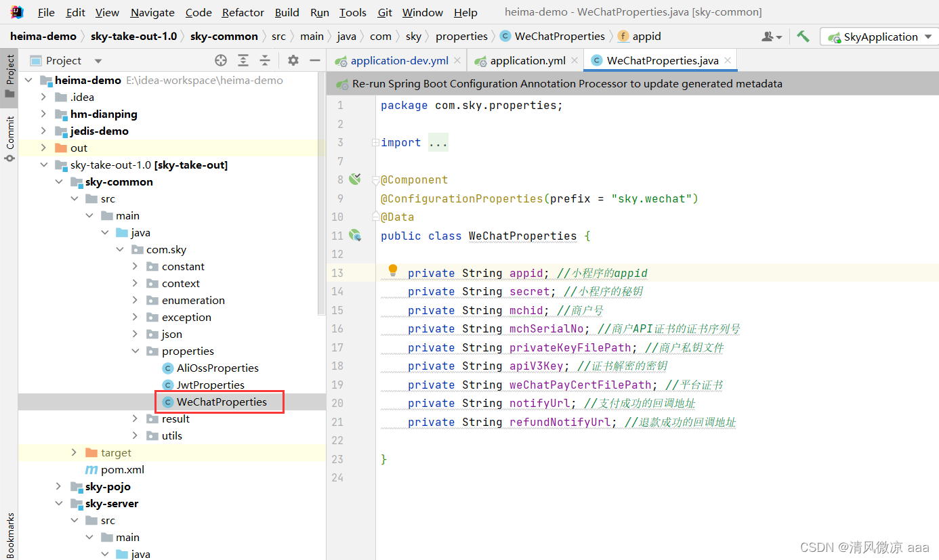Viewport: 939px width, 560px height.
Task: Click Select Opened File target icon
Action: [221, 60]
